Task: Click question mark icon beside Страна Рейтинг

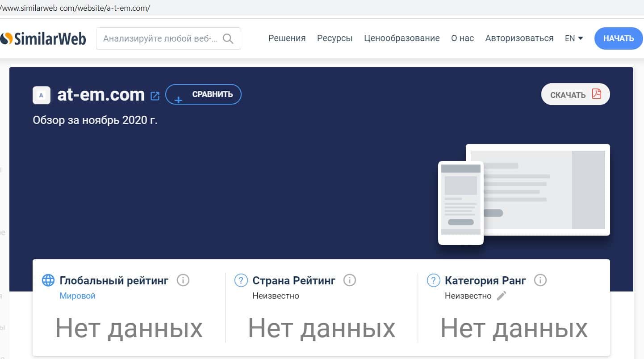Action: point(241,280)
